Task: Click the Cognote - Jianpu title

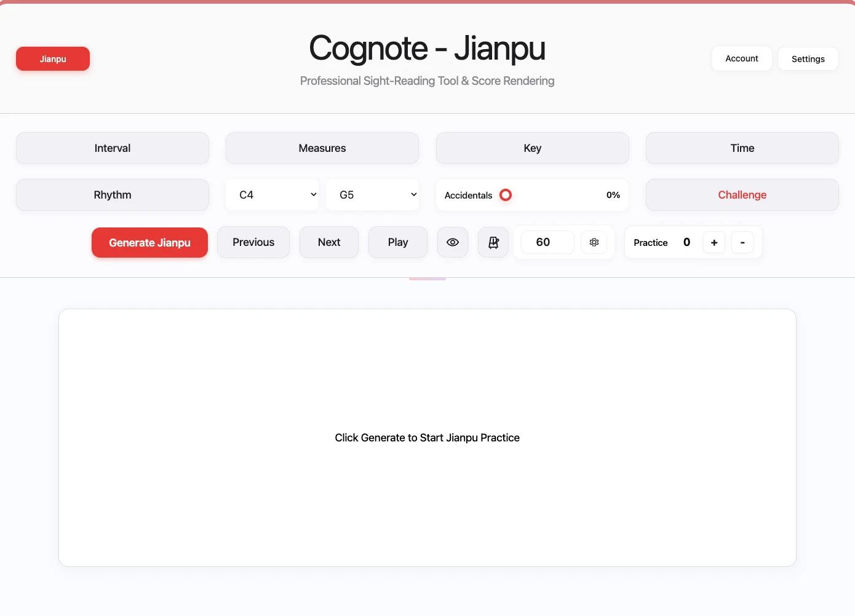Action: (x=427, y=49)
